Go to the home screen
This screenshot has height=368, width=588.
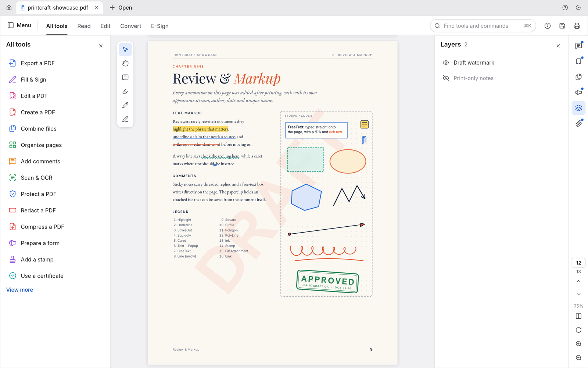tap(9, 8)
